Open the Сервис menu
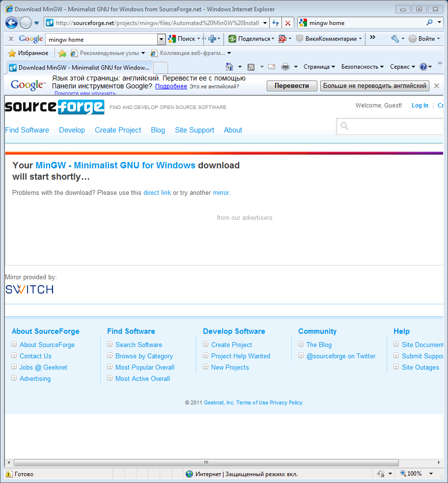 coord(402,67)
